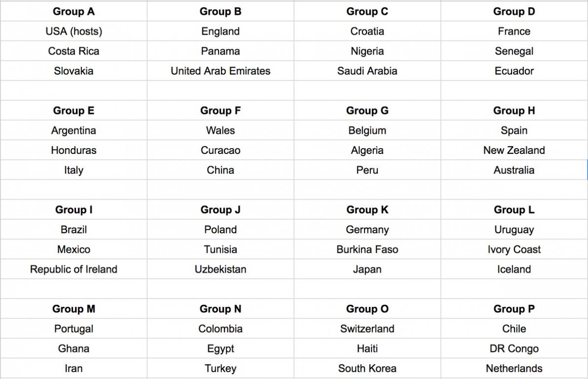Image resolution: width=588 pixels, height=379 pixels.
Task: Select the Republic of Ireland cell
Action: tap(73, 269)
